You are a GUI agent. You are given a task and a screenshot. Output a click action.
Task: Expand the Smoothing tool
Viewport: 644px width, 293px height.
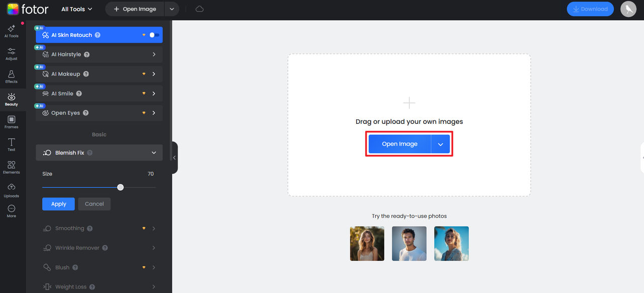[154, 229]
